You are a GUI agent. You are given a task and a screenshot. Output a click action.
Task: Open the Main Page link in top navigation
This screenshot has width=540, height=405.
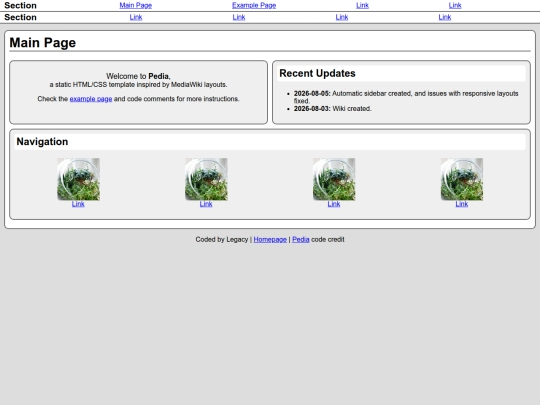tap(136, 5)
